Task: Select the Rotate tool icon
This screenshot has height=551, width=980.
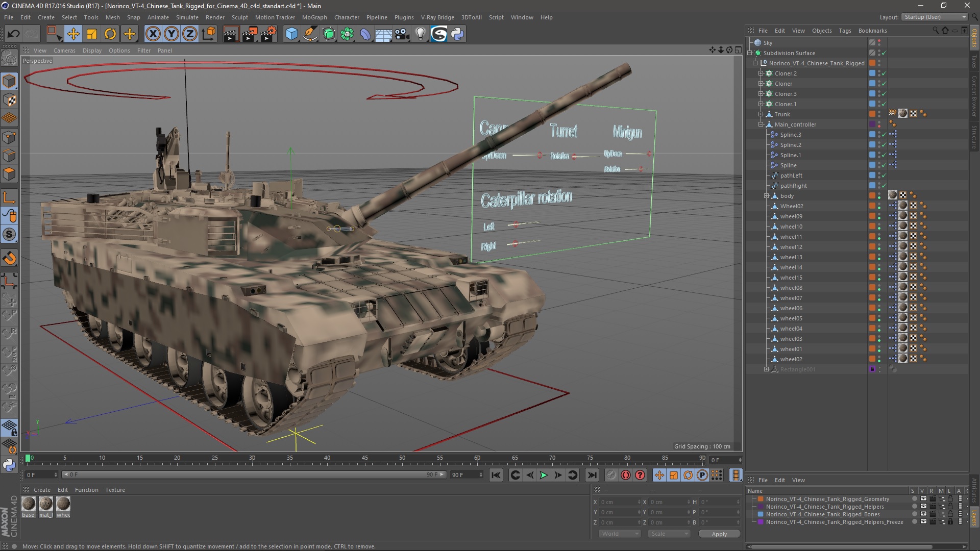Action: 110,34
